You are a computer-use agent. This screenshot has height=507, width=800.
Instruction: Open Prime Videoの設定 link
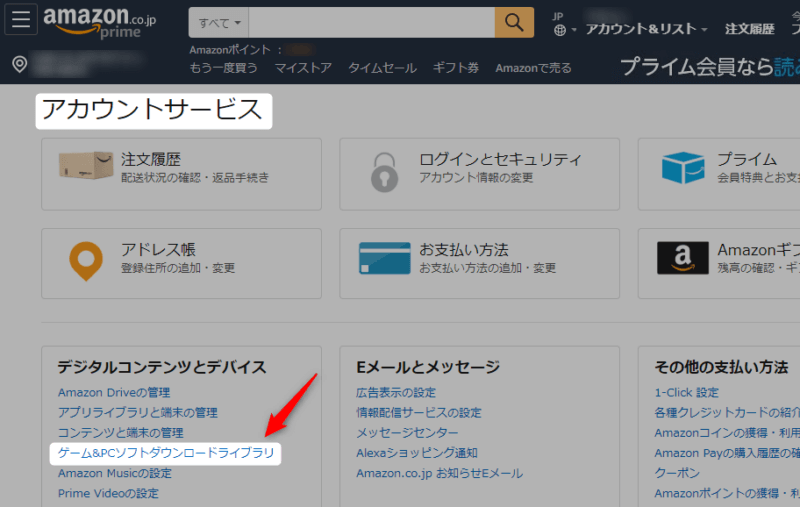click(x=108, y=493)
